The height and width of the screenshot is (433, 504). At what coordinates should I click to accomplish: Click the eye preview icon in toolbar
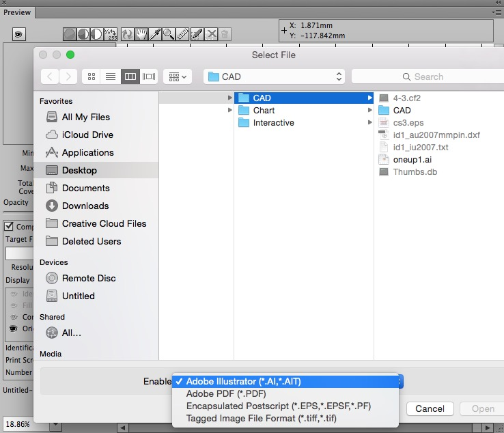point(19,34)
